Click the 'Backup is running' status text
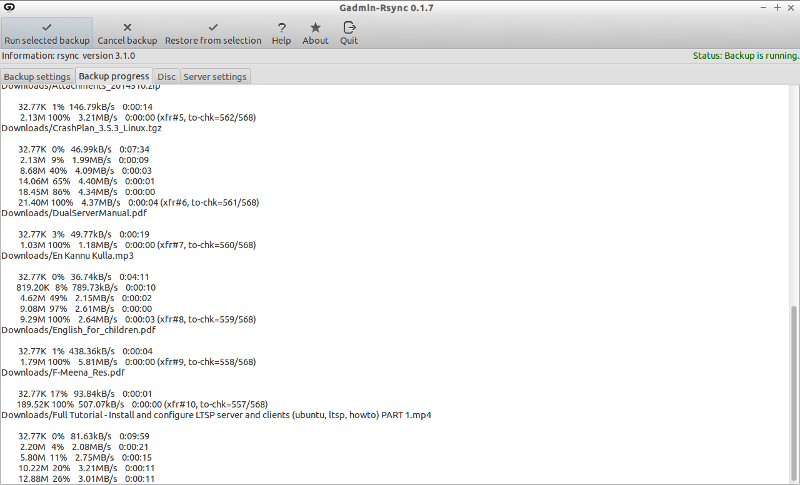Viewport: 800px width, 485px height. (x=744, y=55)
